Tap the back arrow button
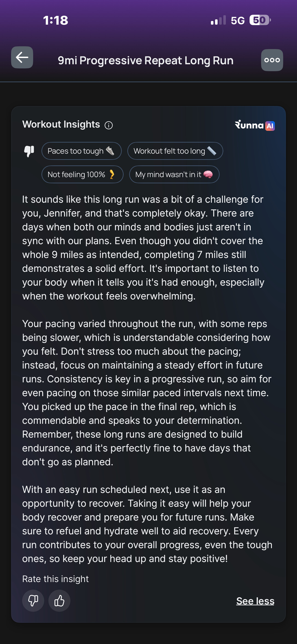This screenshot has height=644, width=297. tap(22, 58)
